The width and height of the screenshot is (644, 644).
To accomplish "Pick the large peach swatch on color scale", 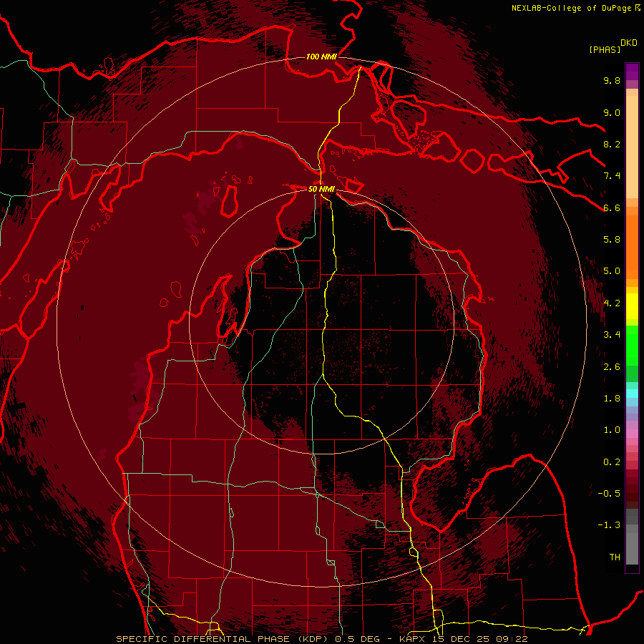I will point(632,147).
